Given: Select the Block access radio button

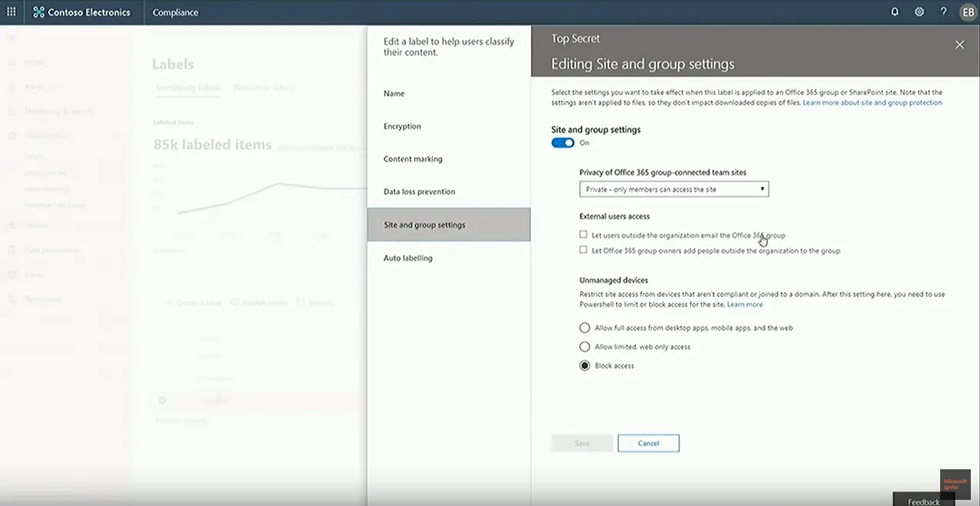Looking at the screenshot, I should [x=585, y=366].
